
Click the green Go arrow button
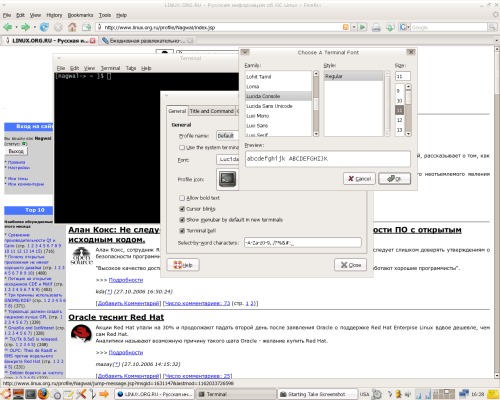click(x=363, y=27)
